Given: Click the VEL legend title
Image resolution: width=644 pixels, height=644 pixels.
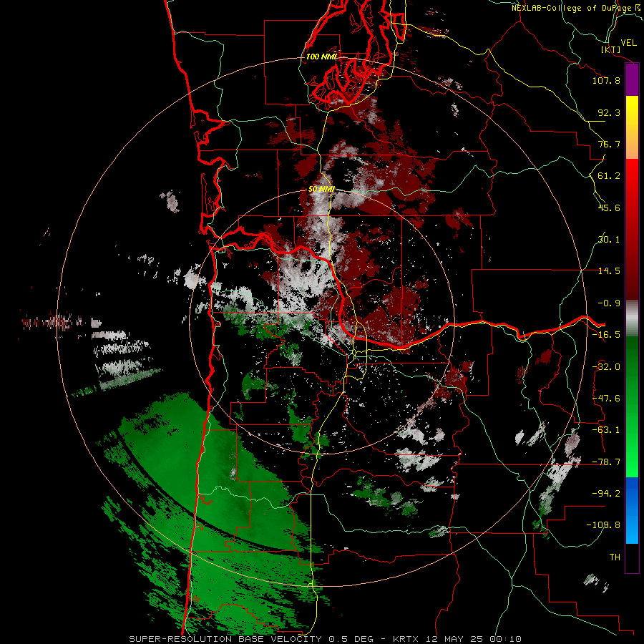Looking at the screenshot, I should (628, 43).
